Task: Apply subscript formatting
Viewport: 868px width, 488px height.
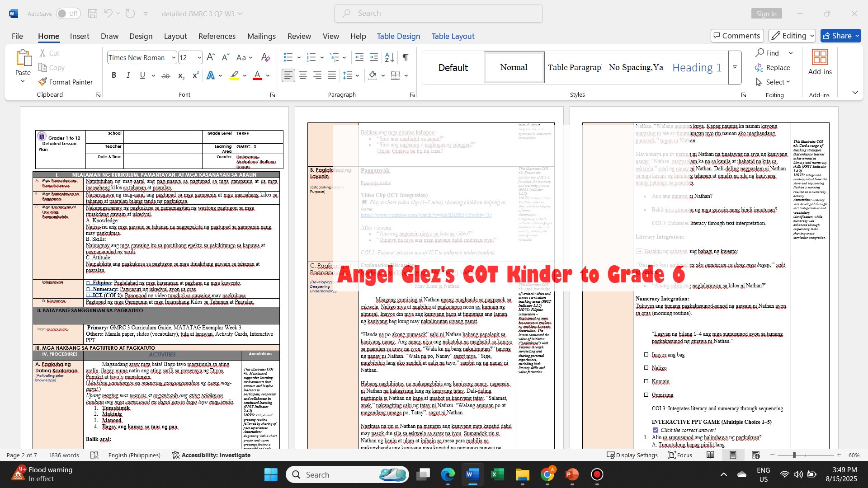Action: pyautogui.click(x=181, y=75)
